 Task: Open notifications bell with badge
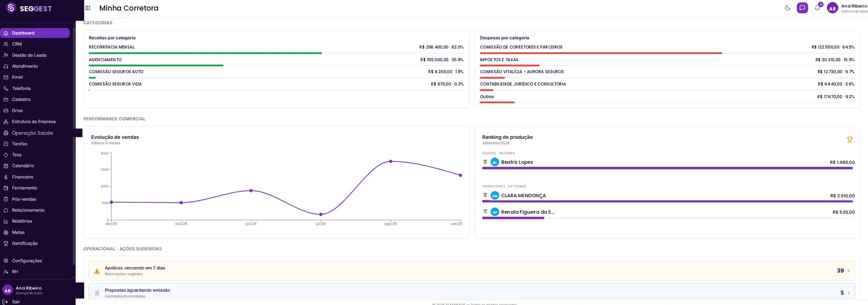817,8
